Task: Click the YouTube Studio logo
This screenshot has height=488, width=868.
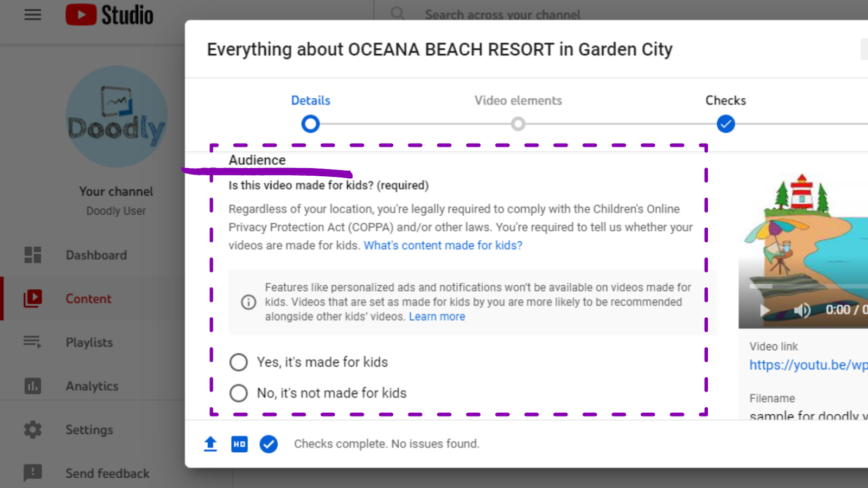Action: [109, 15]
